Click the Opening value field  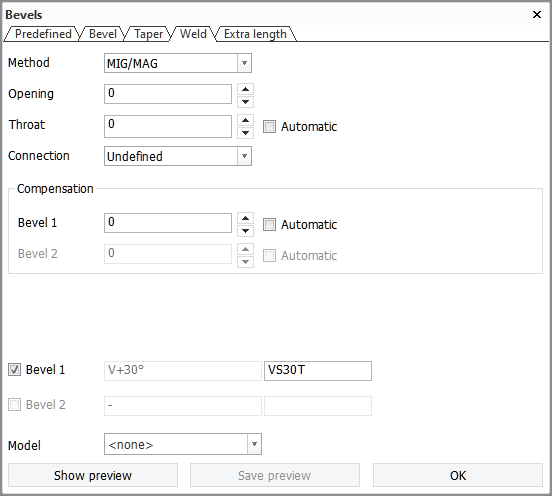(x=168, y=94)
